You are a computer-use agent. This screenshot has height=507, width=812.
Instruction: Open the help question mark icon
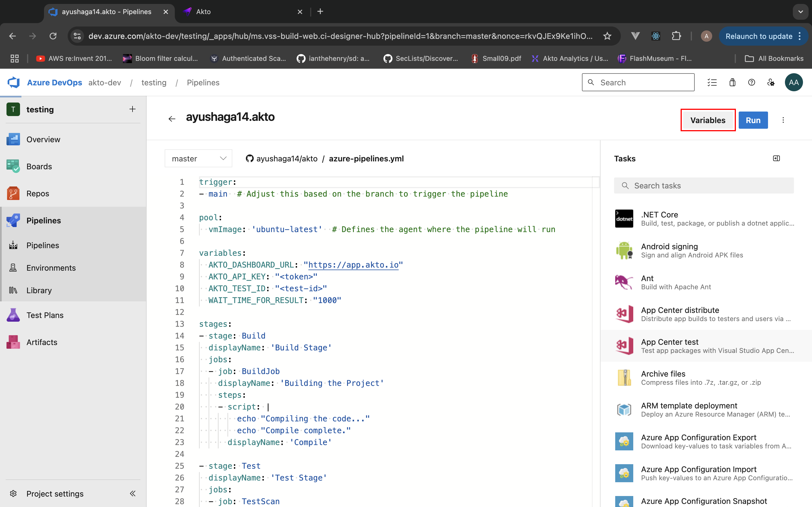click(751, 83)
